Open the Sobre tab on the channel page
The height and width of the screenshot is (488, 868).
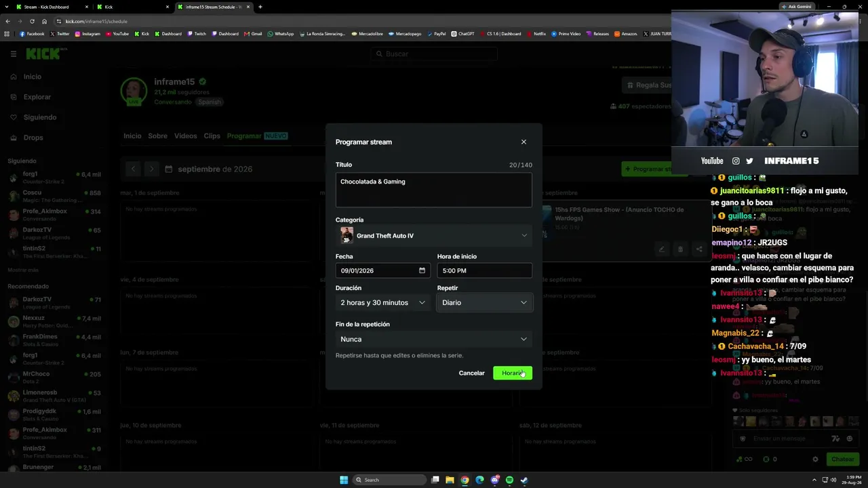pos(157,136)
